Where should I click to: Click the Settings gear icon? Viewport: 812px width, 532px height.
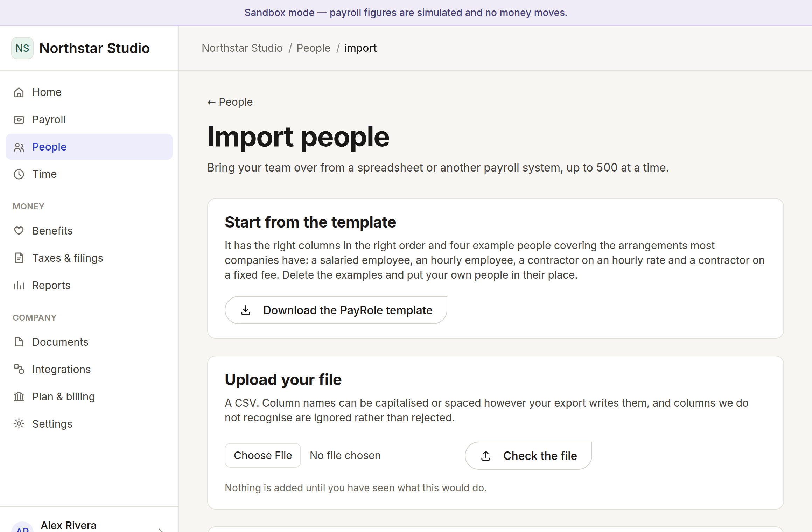(19, 424)
